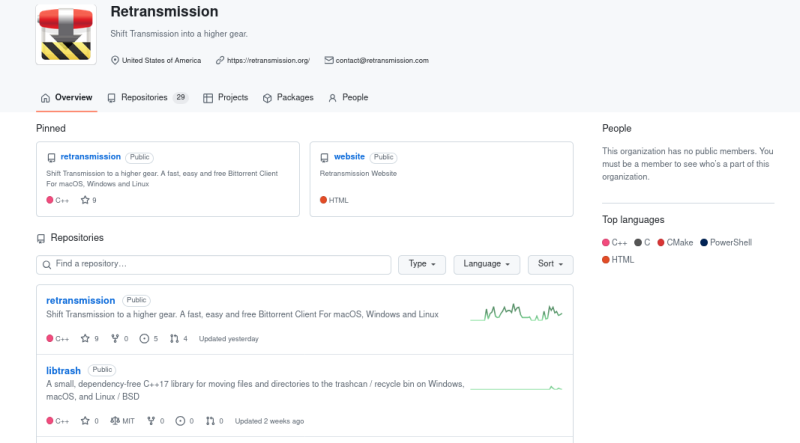
Task: Expand the Language dropdown
Action: pos(487,264)
